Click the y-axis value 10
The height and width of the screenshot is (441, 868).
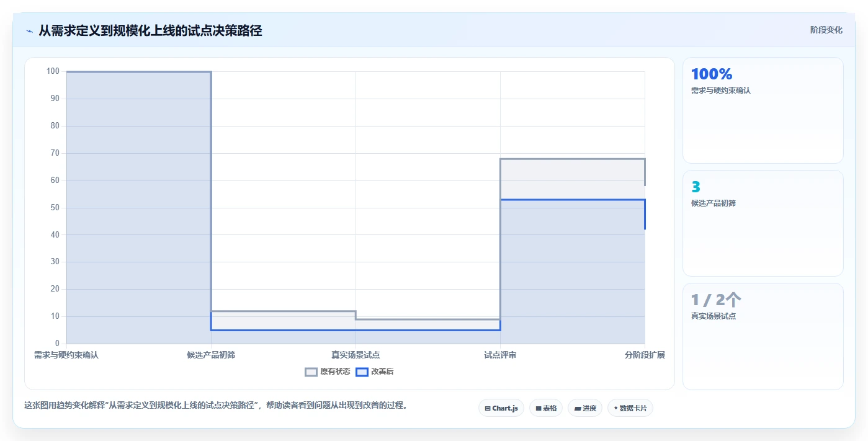click(x=55, y=316)
